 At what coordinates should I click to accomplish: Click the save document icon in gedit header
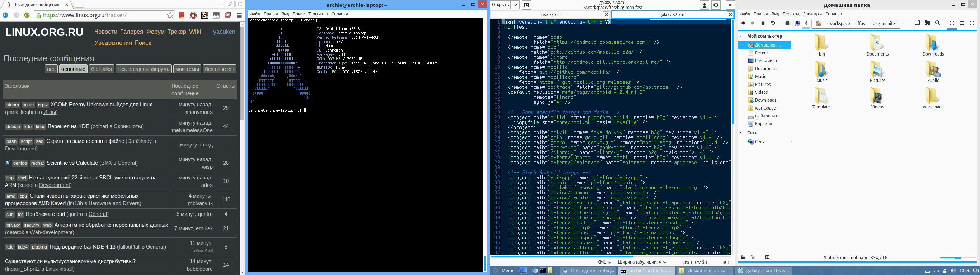pyautogui.click(x=705, y=5)
